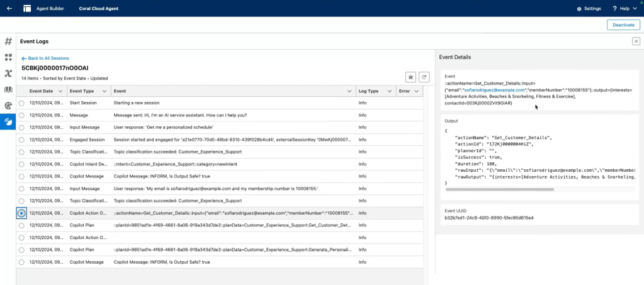644x285 pixels.
Task: Open the Library books sidebar icon
Action: pyautogui.click(x=8, y=90)
